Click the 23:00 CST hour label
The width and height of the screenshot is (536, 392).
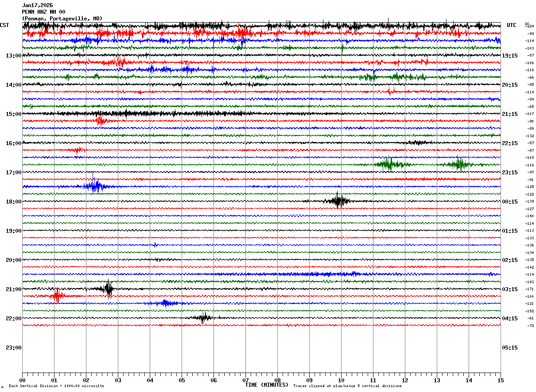[x=13, y=348]
